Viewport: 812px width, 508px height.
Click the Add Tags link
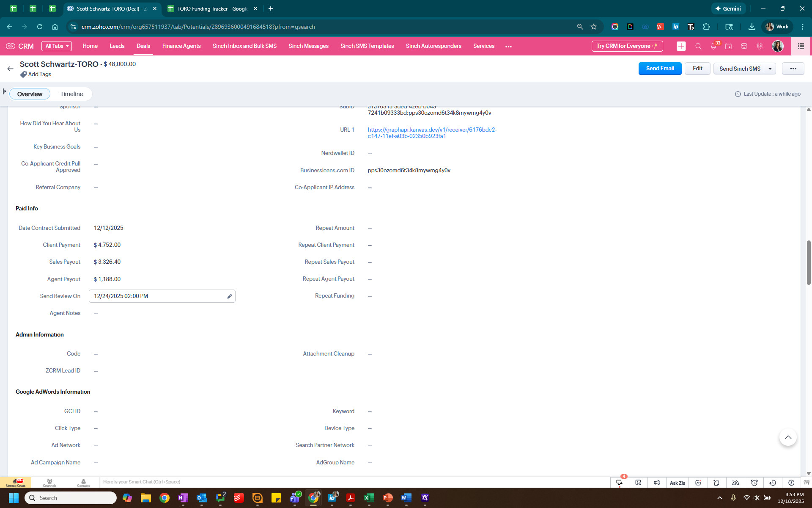(x=39, y=75)
